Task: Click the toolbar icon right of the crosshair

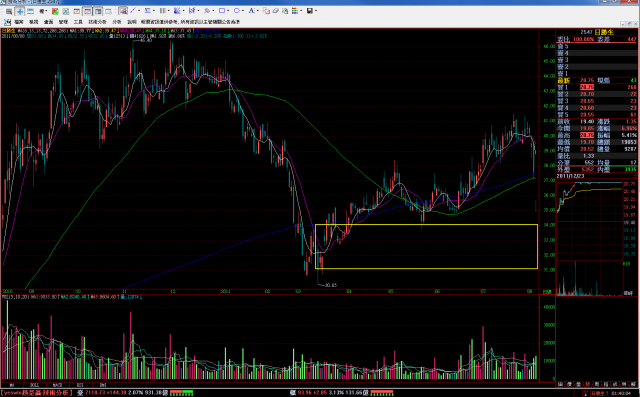Action: coord(30,11)
